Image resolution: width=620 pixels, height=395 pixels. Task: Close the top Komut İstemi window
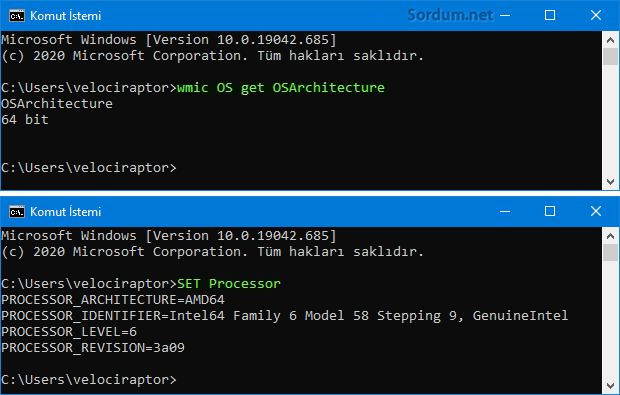tap(596, 15)
